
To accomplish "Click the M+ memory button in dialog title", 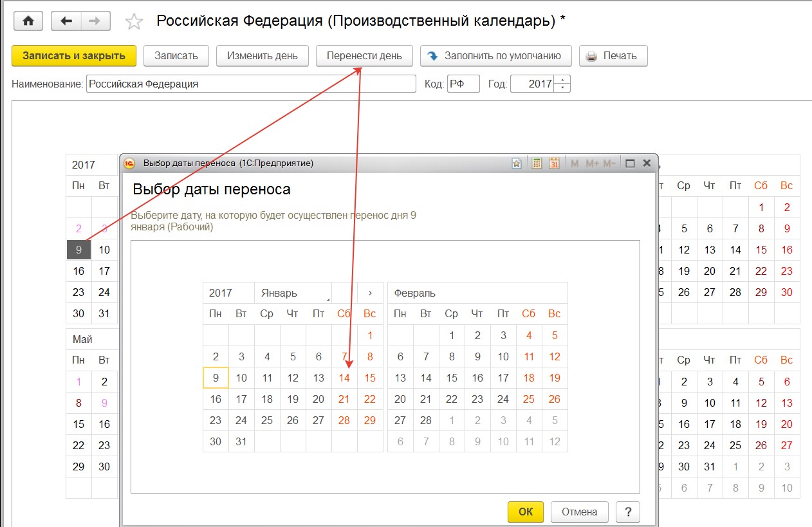I will click(x=592, y=163).
